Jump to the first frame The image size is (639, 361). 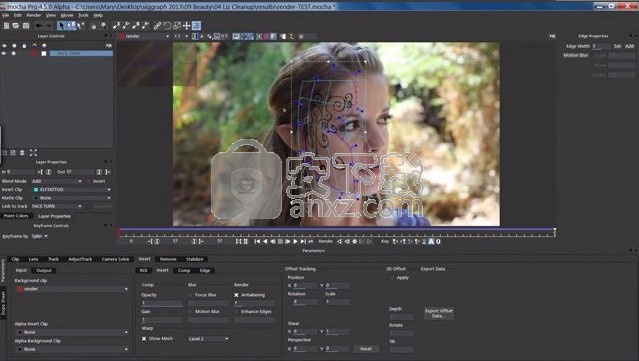(x=257, y=242)
